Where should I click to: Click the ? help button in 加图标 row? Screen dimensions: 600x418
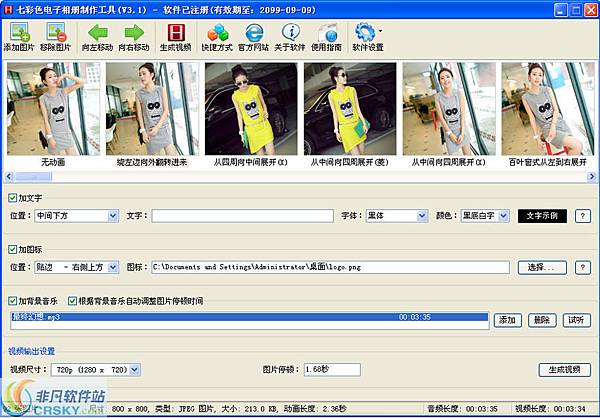tap(583, 268)
